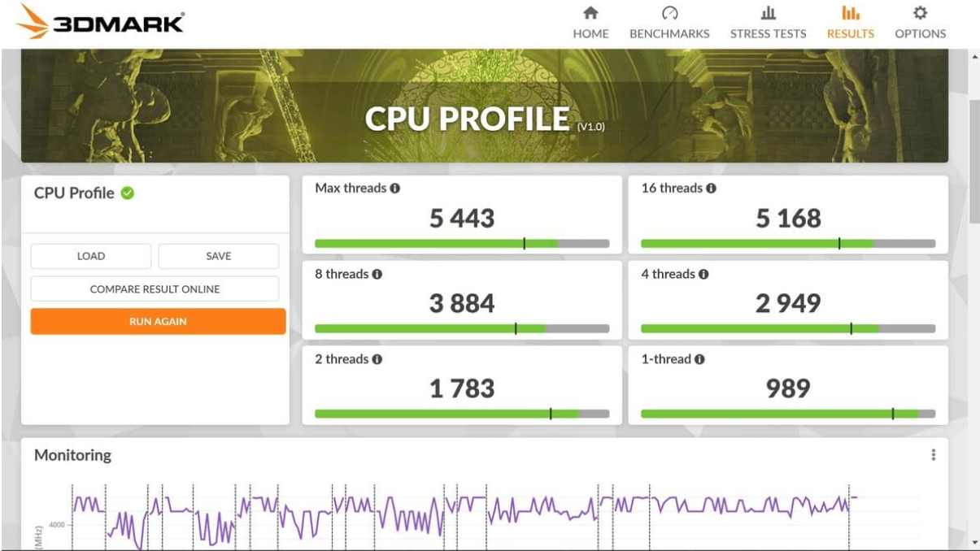Screen dimensions: 980x551
Task: Click the 1-thread score bar
Action: point(788,414)
